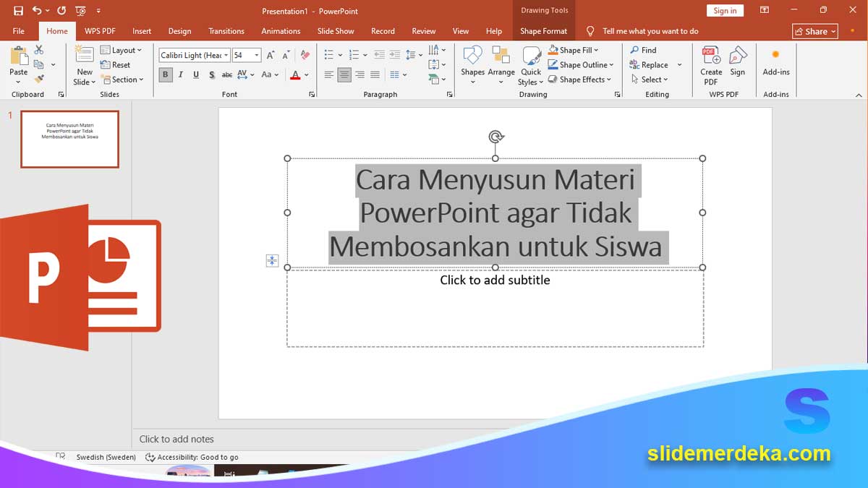
Task: Click the Replace button
Action: coord(649,64)
